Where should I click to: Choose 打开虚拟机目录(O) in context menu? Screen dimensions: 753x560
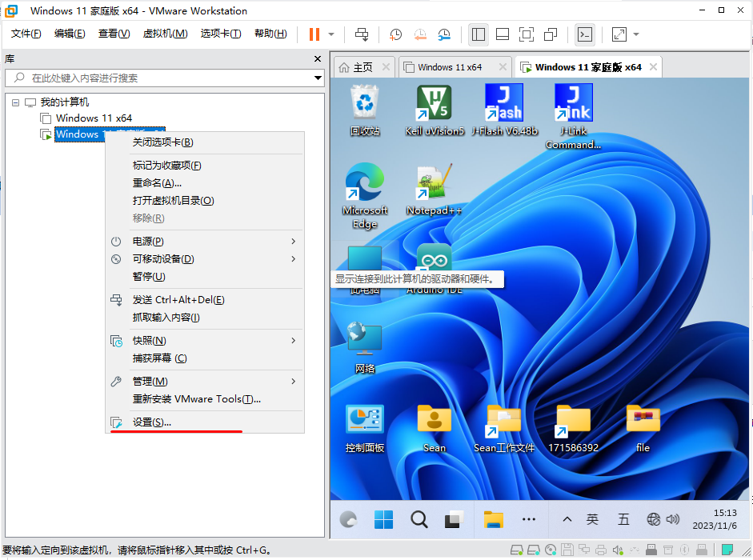pyautogui.click(x=205, y=201)
